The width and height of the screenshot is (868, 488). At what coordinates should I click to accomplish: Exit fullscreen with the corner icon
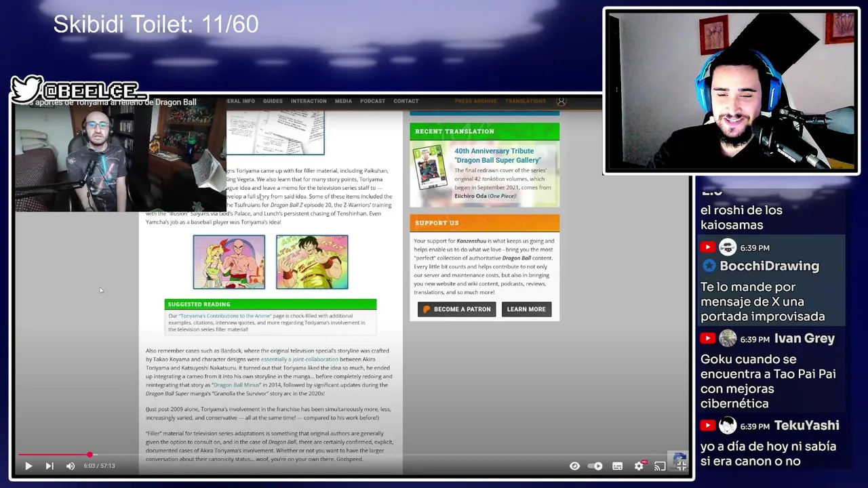(x=681, y=466)
